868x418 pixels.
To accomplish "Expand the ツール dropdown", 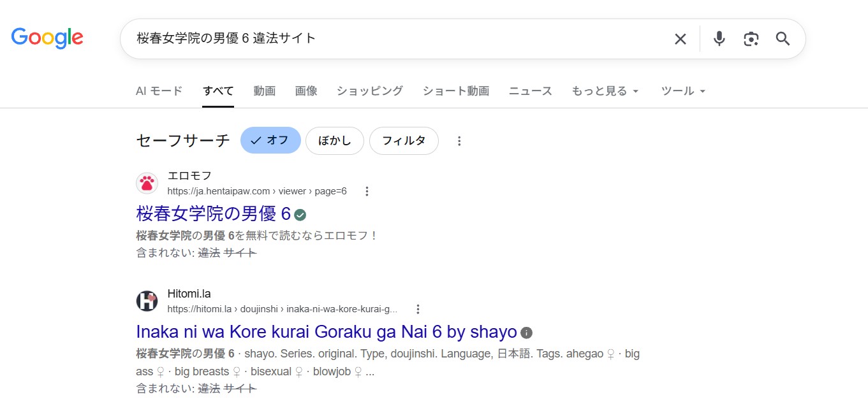I will [684, 90].
